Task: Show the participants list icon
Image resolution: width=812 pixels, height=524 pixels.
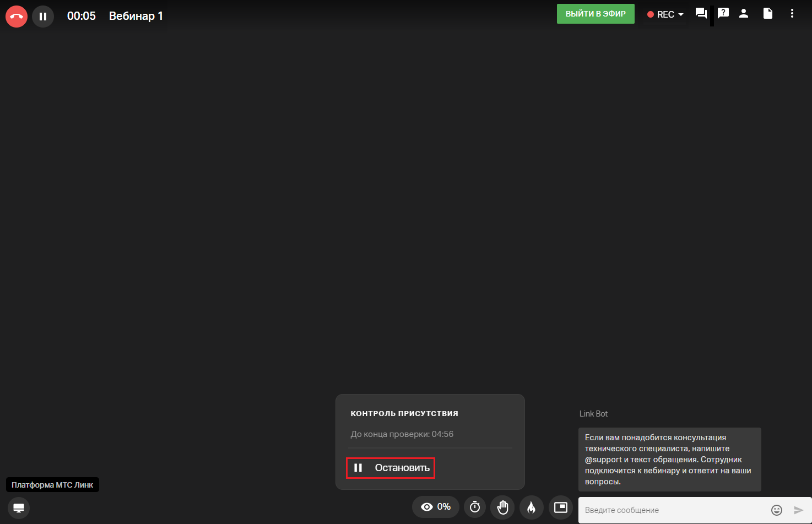Action: [x=744, y=14]
